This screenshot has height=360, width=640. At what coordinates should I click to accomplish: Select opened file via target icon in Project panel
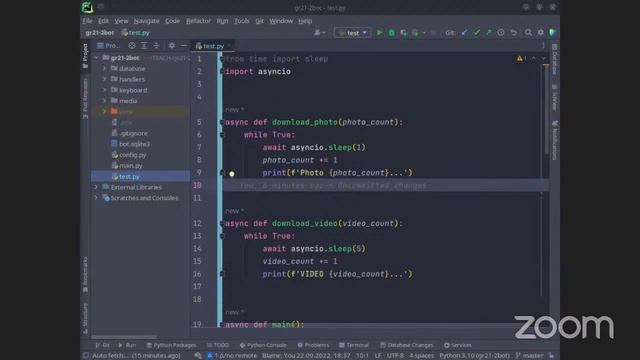[132, 46]
